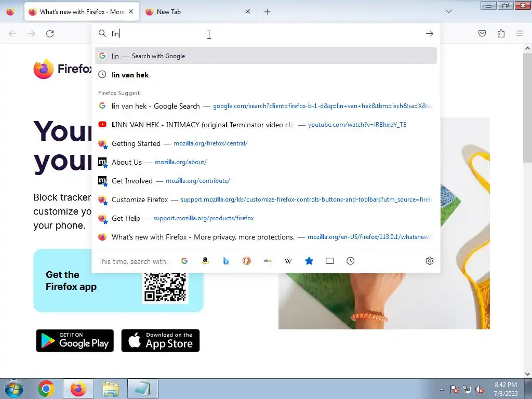Open About Us mozilla.org suggestion
Viewport: 532px width, 399px height.
[x=266, y=162]
